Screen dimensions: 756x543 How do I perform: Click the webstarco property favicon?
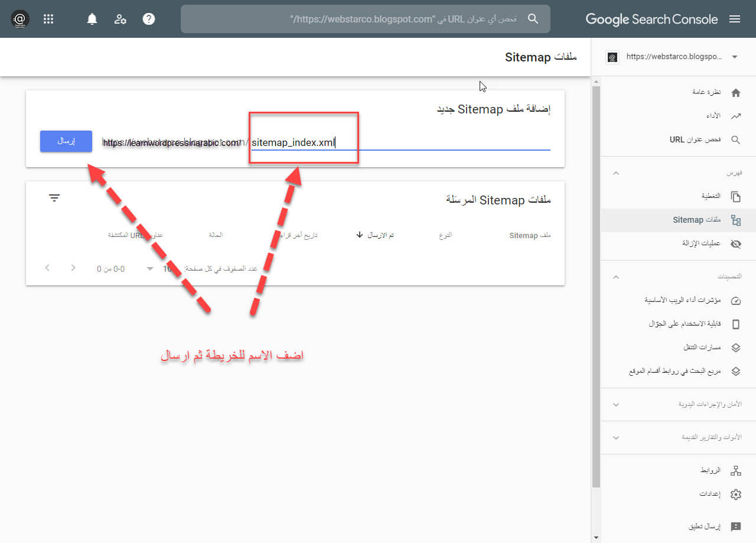click(612, 57)
